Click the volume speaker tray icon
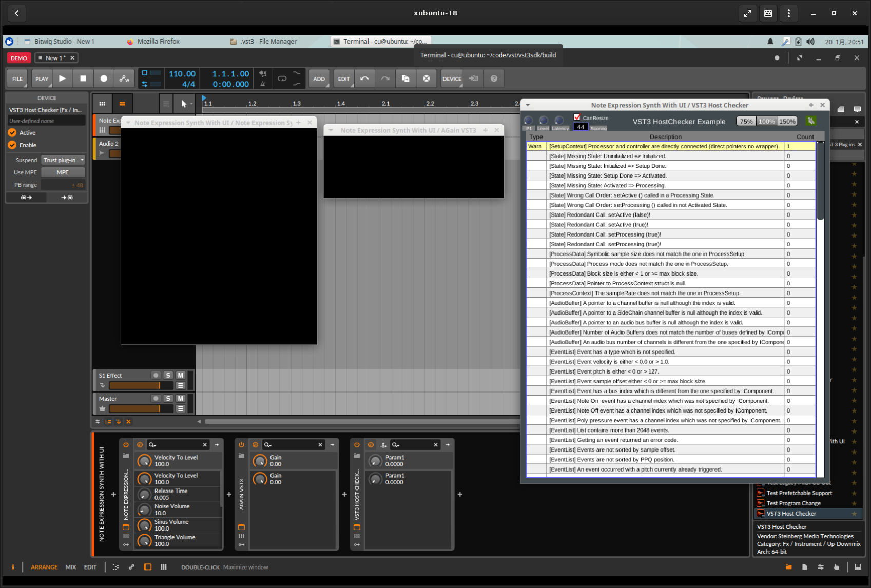 (x=810, y=42)
